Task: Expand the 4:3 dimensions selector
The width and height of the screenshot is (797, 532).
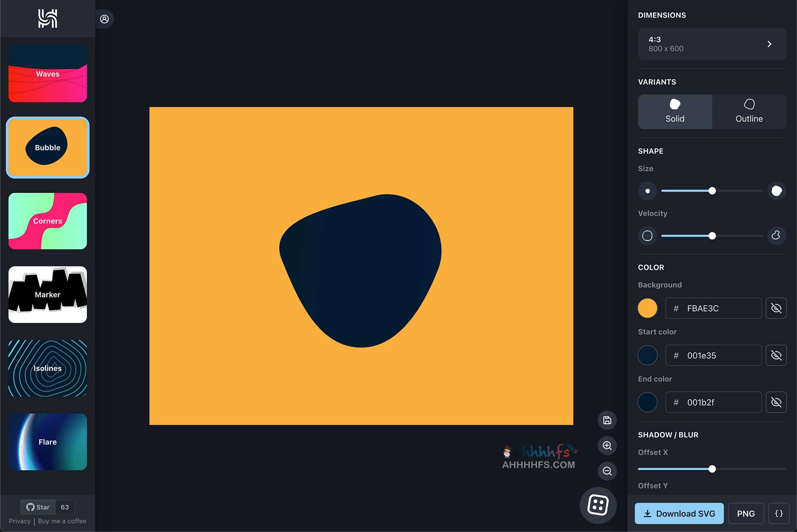Action: [x=712, y=44]
